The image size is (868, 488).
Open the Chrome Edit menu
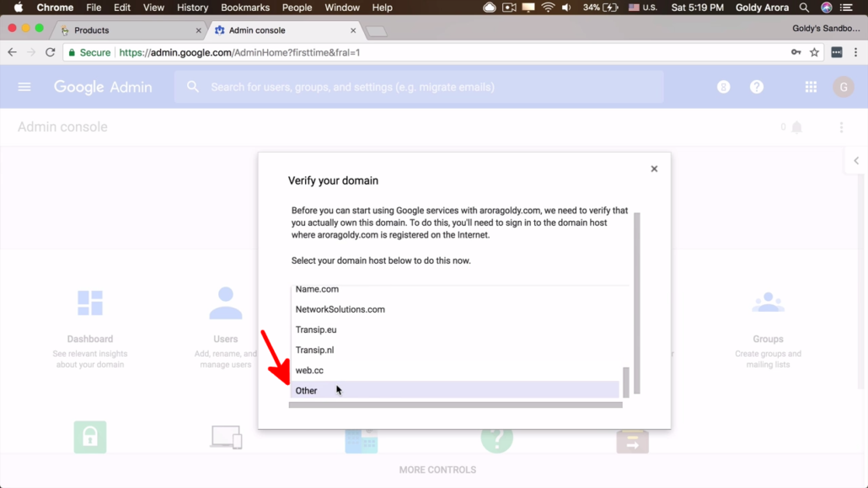click(122, 8)
